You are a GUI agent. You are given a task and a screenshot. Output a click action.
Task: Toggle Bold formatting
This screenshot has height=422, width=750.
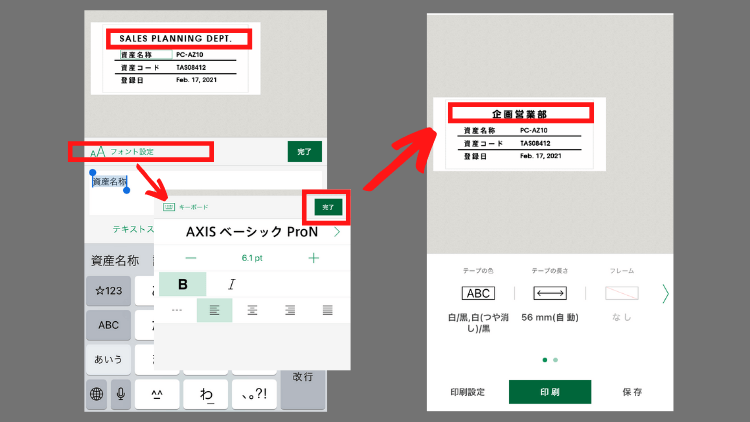182,284
